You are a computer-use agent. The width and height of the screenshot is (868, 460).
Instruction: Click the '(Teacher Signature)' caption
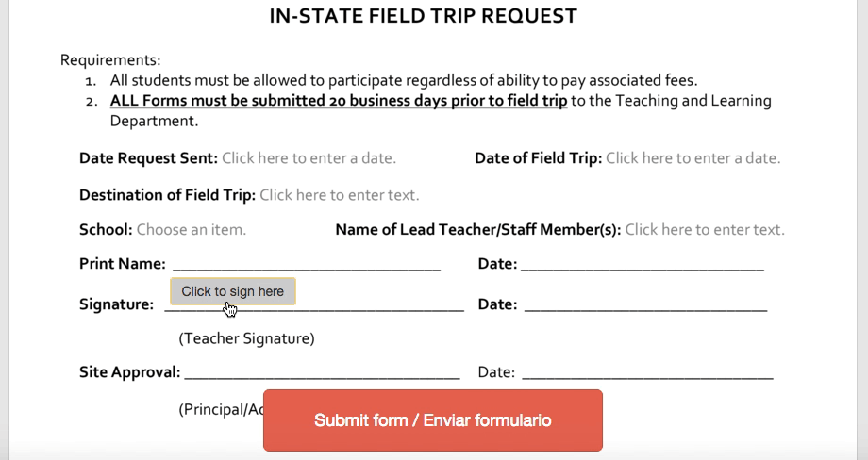pos(246,338)
